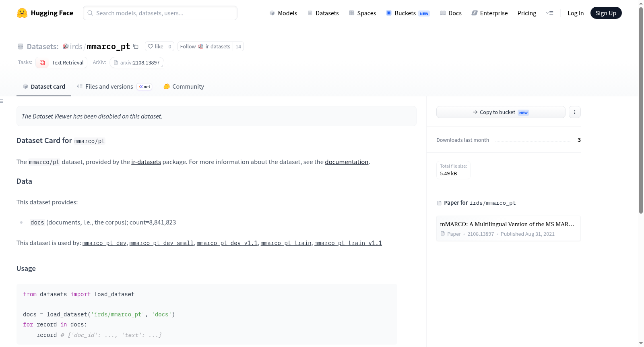Image resolution: width=644 pixels, height=347 pixels.
Task: Click Copy to bucket button
Action: (x=501, y=112)
